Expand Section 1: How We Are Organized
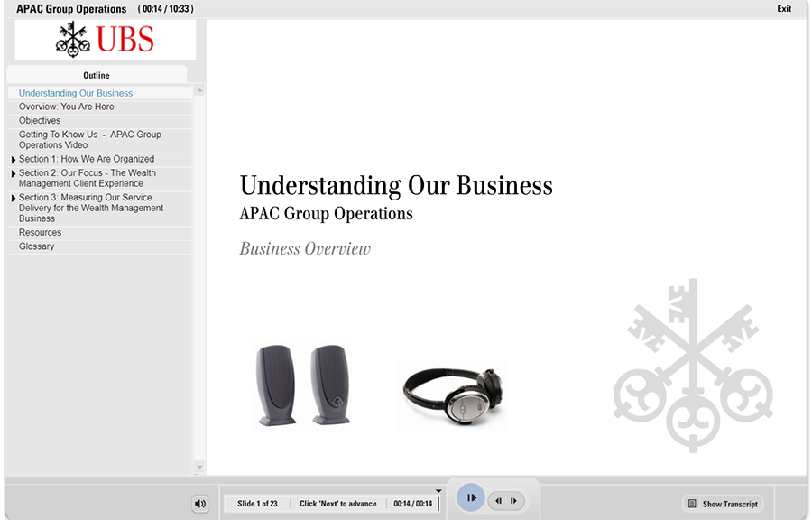Screen dimensions: 812x520 tap(14, 160)
